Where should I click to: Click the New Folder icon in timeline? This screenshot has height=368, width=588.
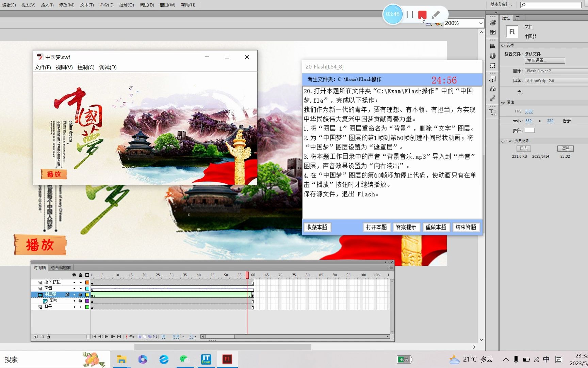click(x=42, y=337)
